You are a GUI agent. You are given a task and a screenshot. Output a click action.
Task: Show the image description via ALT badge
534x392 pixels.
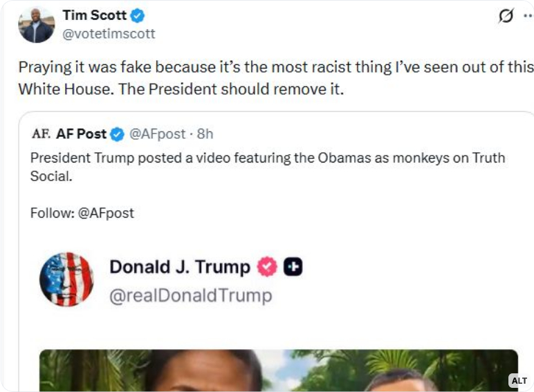click(x=519, y=381)
